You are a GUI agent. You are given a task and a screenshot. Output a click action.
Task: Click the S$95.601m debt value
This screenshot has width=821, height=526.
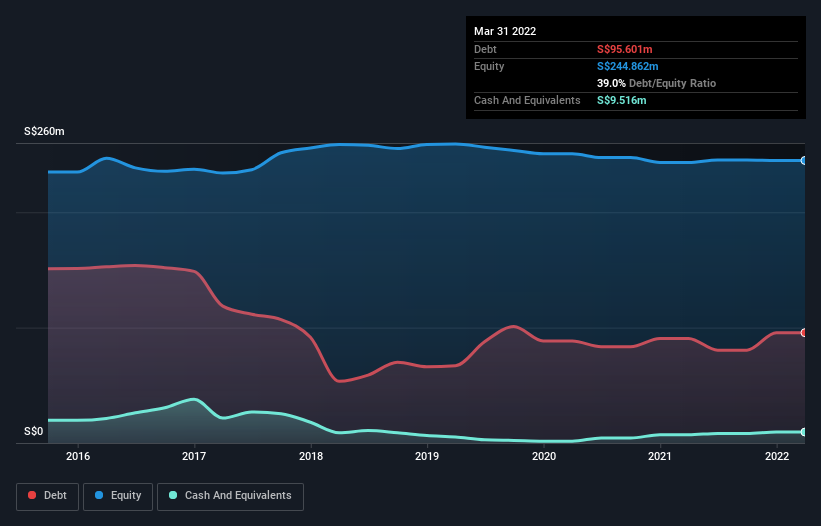tap(625, 49)
